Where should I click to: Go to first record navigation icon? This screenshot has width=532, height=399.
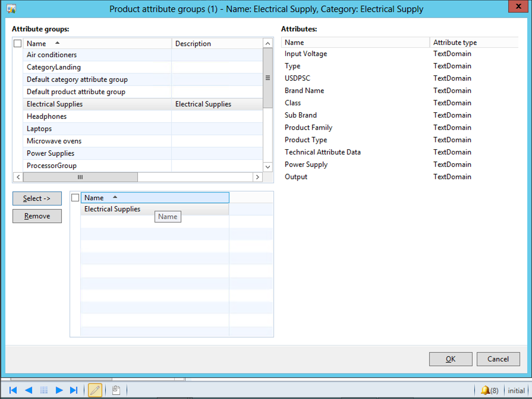(14, 390)
